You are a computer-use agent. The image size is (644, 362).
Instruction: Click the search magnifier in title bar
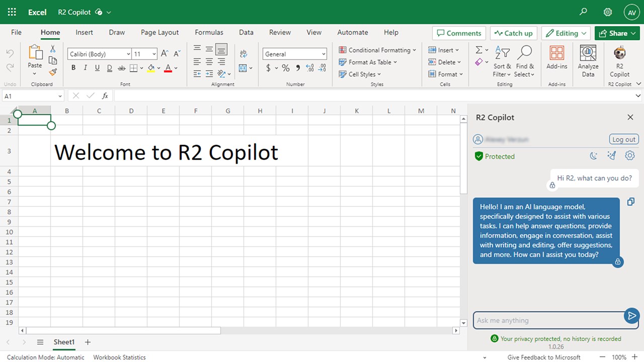tap(584, 12)
